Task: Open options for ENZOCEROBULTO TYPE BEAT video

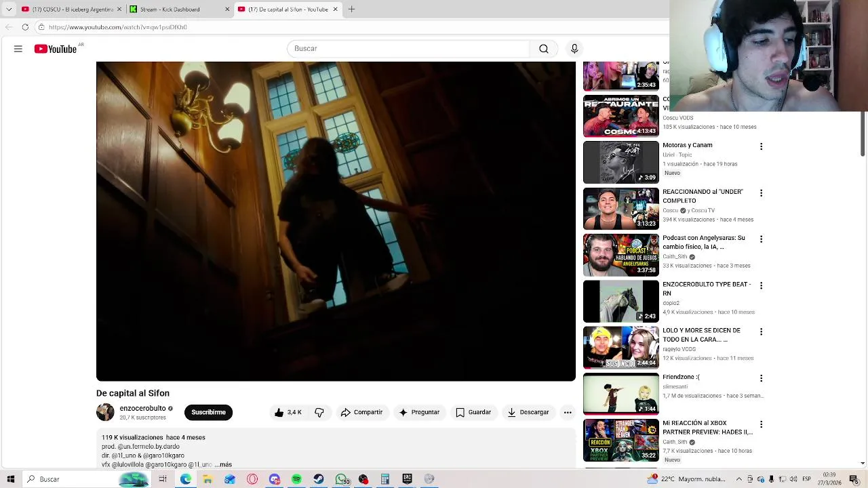Action: pyautogui.click(x=761, y=286)
